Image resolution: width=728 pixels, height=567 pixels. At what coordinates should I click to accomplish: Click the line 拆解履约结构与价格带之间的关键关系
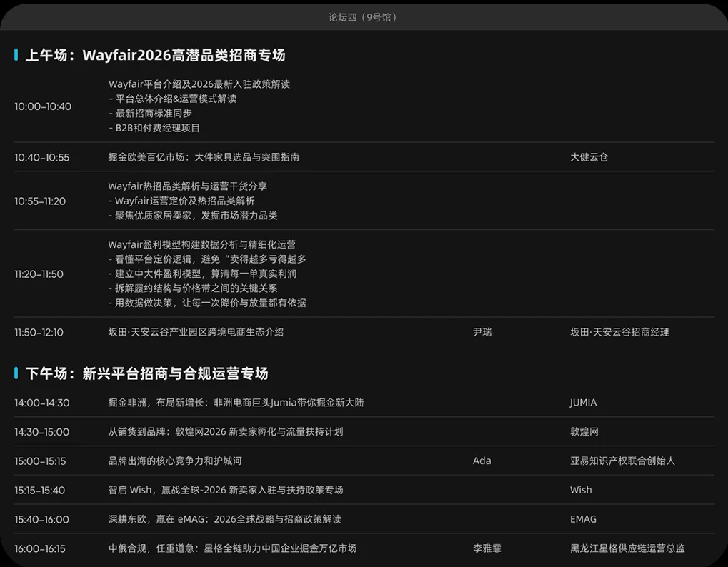coord(193,288)
